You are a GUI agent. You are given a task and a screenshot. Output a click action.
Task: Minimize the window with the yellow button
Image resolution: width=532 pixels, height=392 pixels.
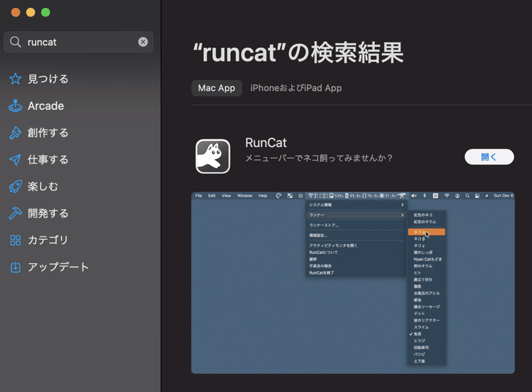pos(31,13)
